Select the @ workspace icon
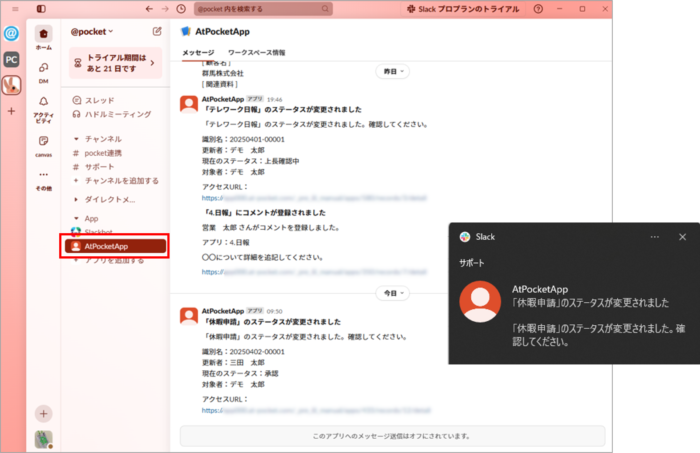 (11, 33)
